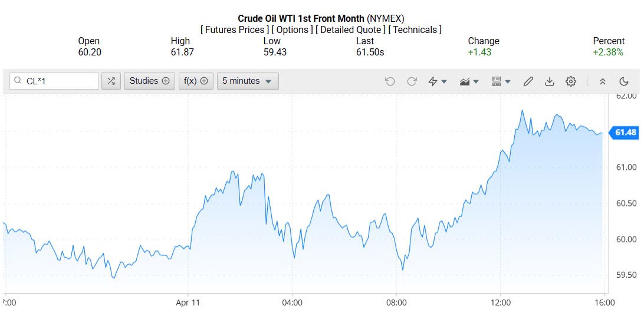Open the f(x) expressions button
The height and width of the screenshot is (309, 644).
196,81
